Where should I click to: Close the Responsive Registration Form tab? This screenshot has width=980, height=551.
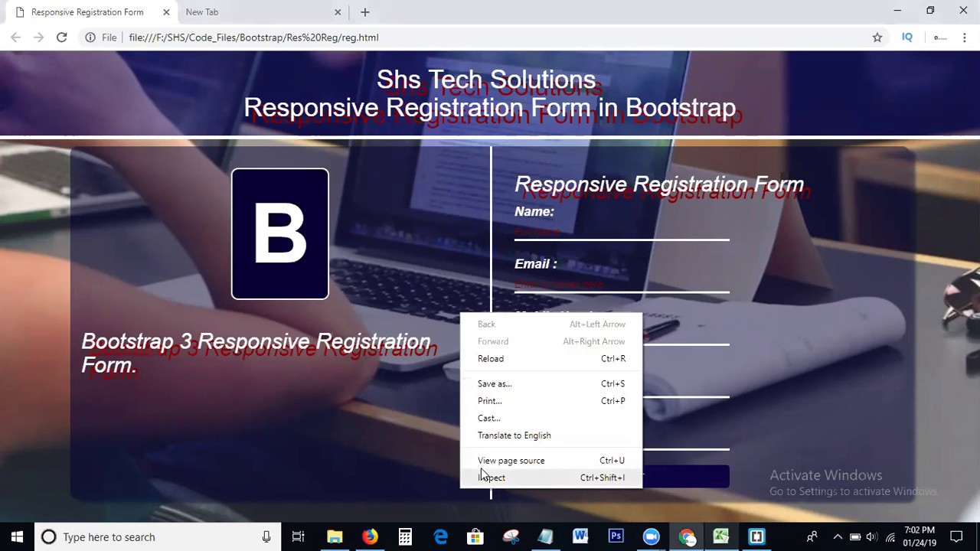(x=166, y=12)
